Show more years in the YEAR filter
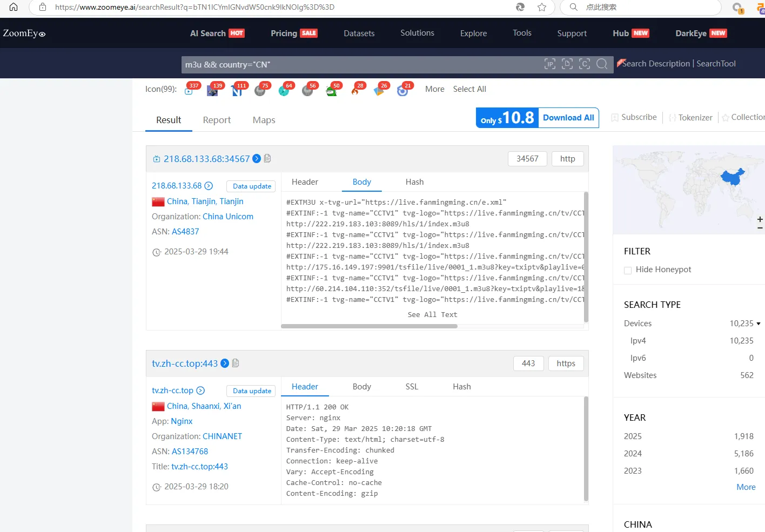The height and width of the screenshot is (532, 765). pyautogui.click(x=746, y=487)
